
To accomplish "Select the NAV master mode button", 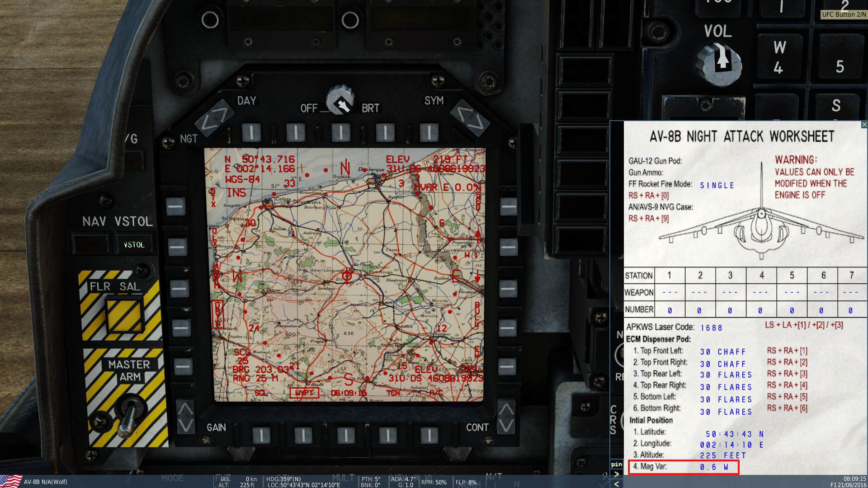I will tap(91, 244).
